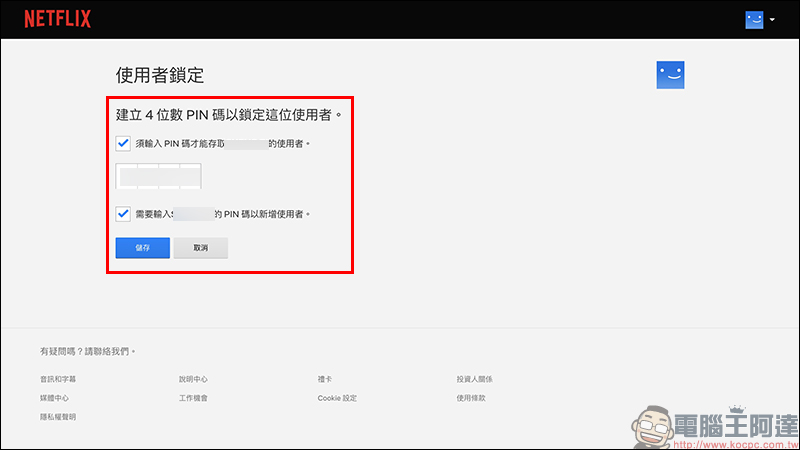Open the 隱私權聲明 footer link
The image size is (800, 450).
58,417
